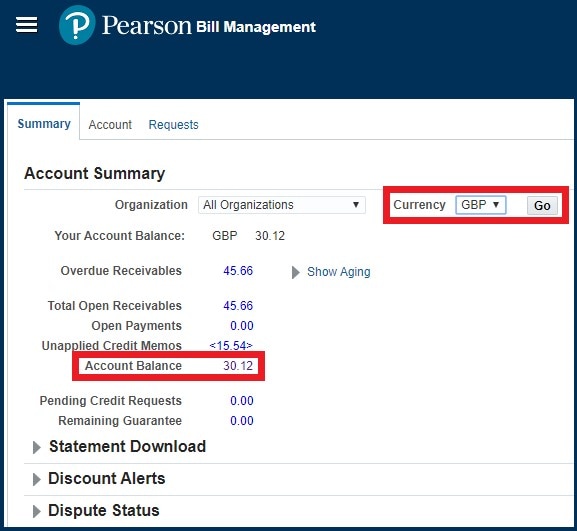The width and height of the screenshot is (577, 531).
Task: Click the Unapplied Credit Memos 15.54 value
Action: pos(231,346)
